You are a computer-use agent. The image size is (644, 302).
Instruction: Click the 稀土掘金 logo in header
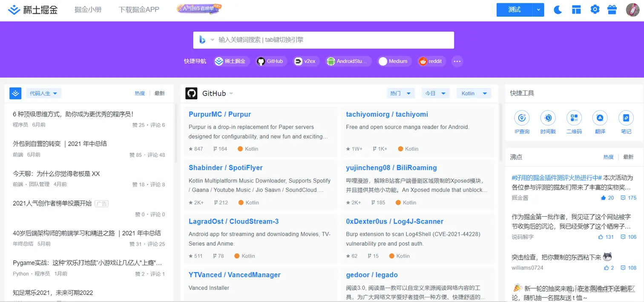coord(32,9)
